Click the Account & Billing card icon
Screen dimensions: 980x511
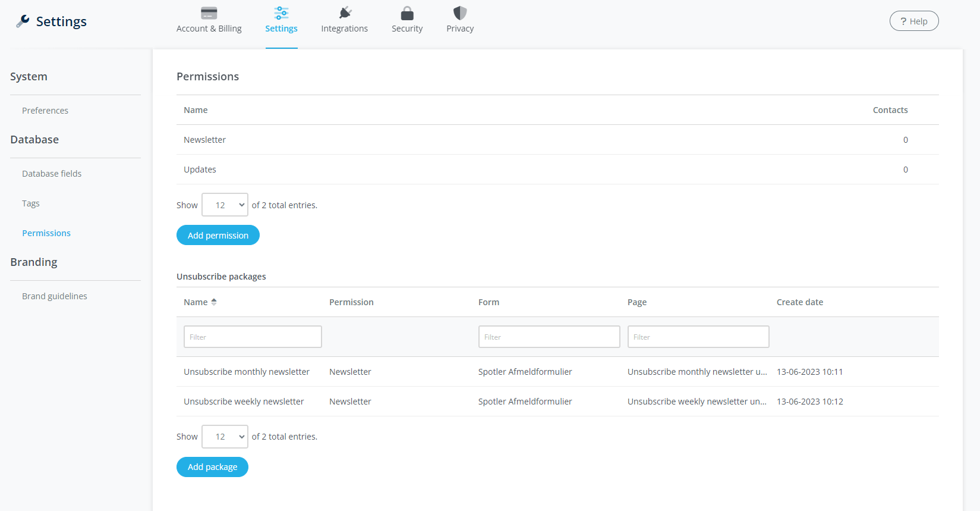click(209, 13)
